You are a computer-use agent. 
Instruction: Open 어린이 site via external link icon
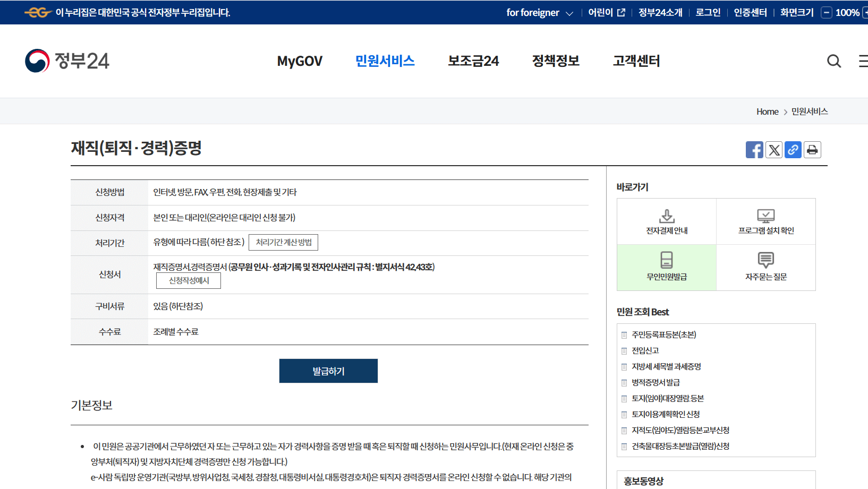click(x=621, y=12)
